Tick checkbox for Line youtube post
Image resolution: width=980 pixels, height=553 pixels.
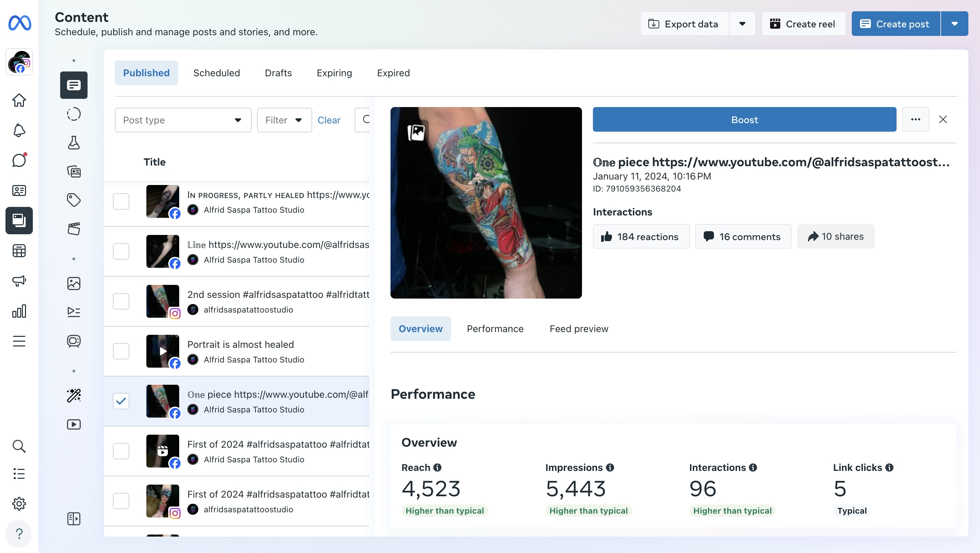[x=121, y=251]
